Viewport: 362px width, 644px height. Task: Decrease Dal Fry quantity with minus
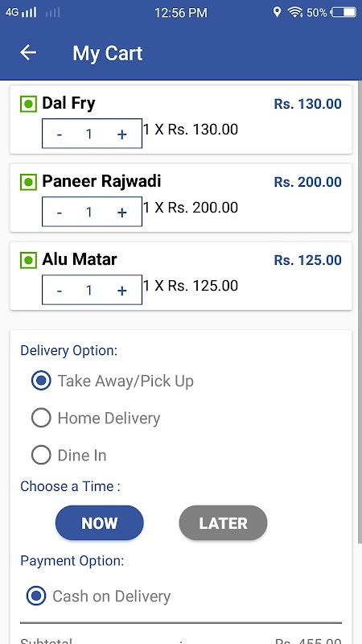(x=60, y=134)
